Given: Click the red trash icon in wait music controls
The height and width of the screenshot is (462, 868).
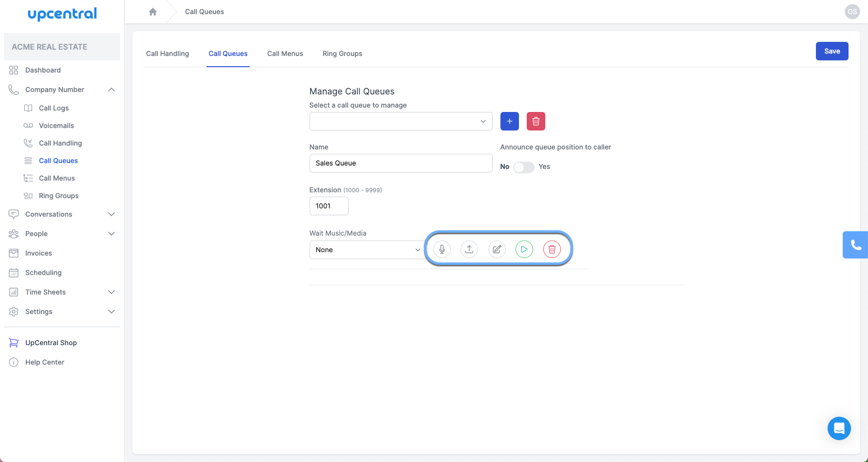Looking at the screenshot, I should pyautogui.click(x=552, y=249).
